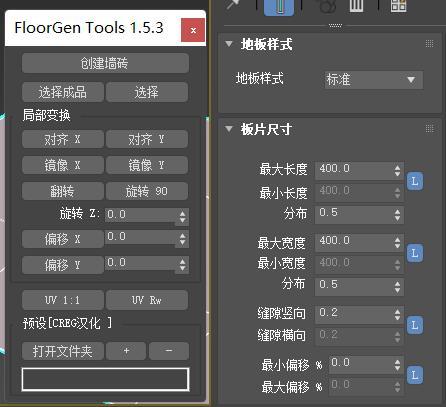
Task: Toggle the L lock beside 最大长度
Action: coord(415,182)
